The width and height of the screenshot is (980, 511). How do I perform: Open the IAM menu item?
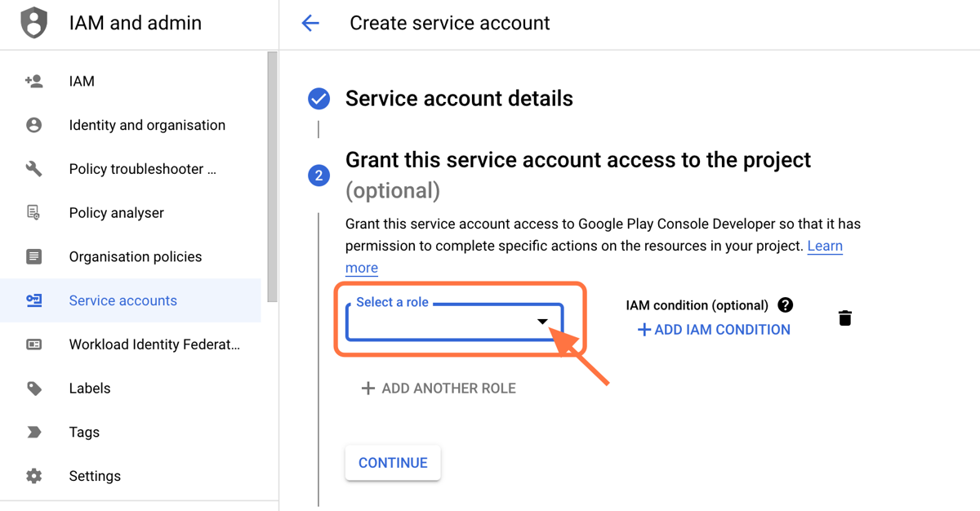[x=131, y=81]
